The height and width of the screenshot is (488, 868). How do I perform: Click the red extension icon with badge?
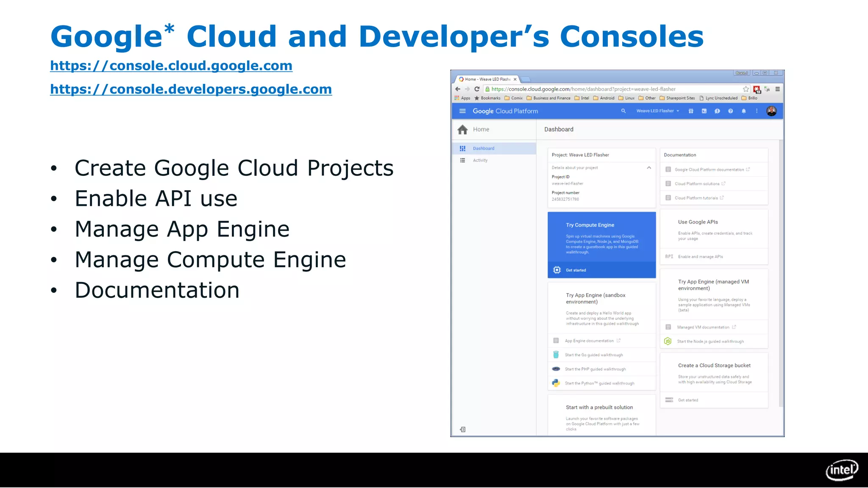tap(757, 89)
